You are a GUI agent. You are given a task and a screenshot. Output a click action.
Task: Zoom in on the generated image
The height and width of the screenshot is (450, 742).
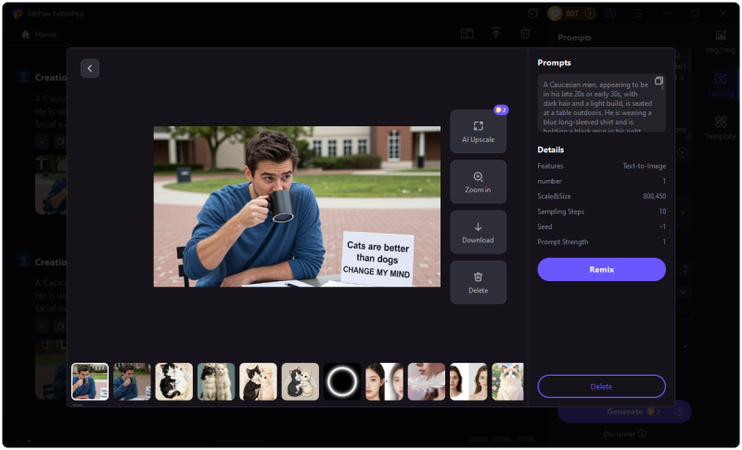pos(478,182)
